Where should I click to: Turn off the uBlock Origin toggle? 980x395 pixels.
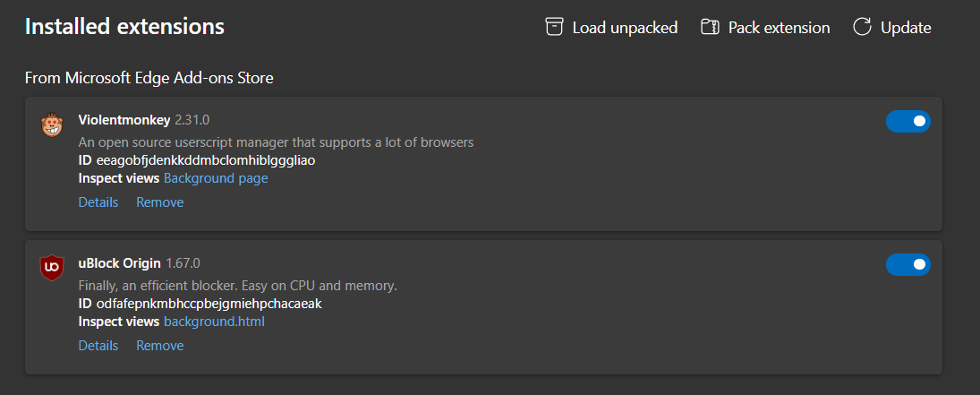tap(908, 265)
